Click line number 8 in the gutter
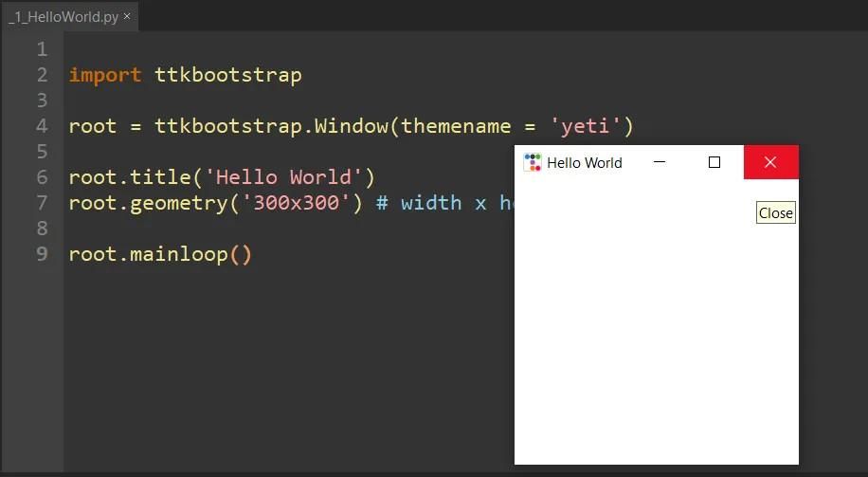 coord(42,229)
